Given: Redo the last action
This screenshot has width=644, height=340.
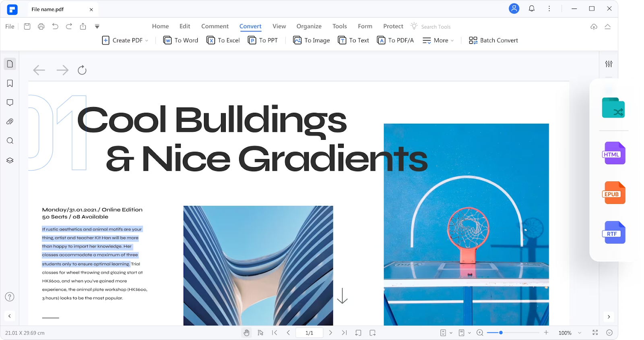Looking at the screenshot, I should click(x=69, y=27).
